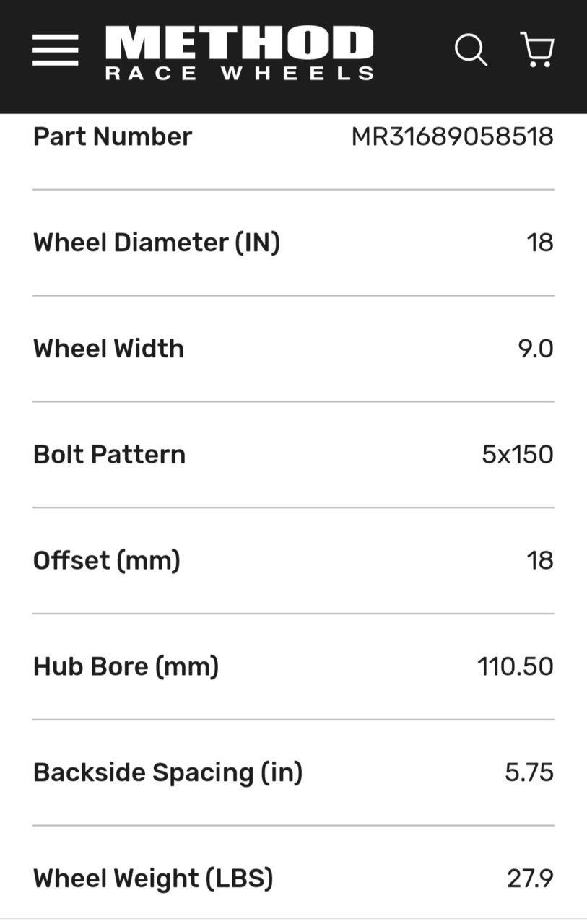View the shopping cart

[537, 51]
